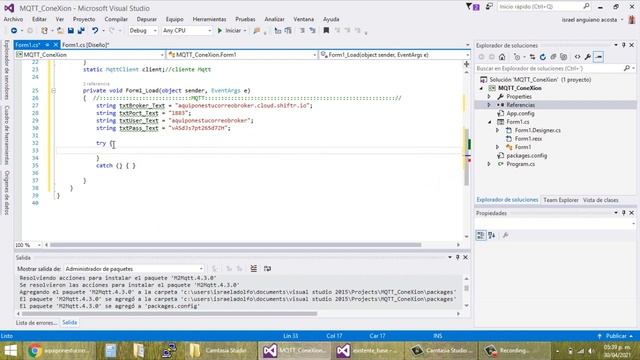
Task: Open the Depurar menu
Action: pos(147,19)
